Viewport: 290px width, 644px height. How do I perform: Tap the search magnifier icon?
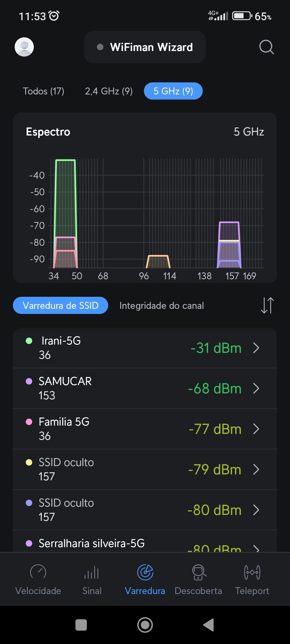pos(266,47)
